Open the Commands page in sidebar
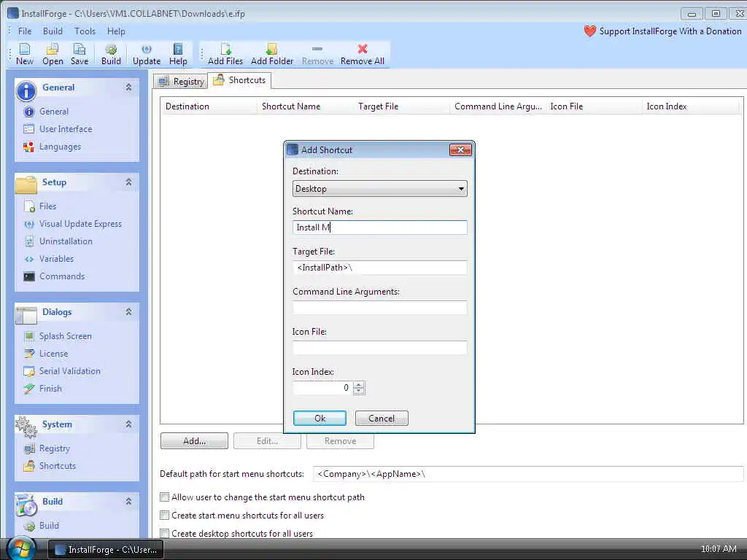This screenshot has height=560, width=747. pos(54,276)
